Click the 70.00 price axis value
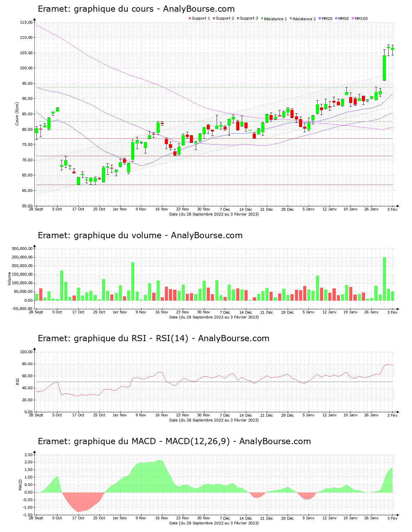 pyautogui.click(x=27, y=160)
